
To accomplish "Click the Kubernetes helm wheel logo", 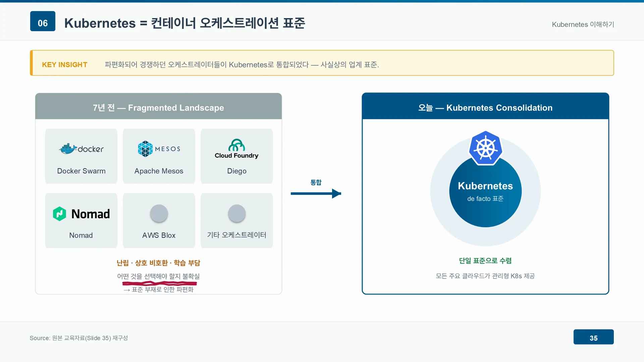I will pos(485,148).
